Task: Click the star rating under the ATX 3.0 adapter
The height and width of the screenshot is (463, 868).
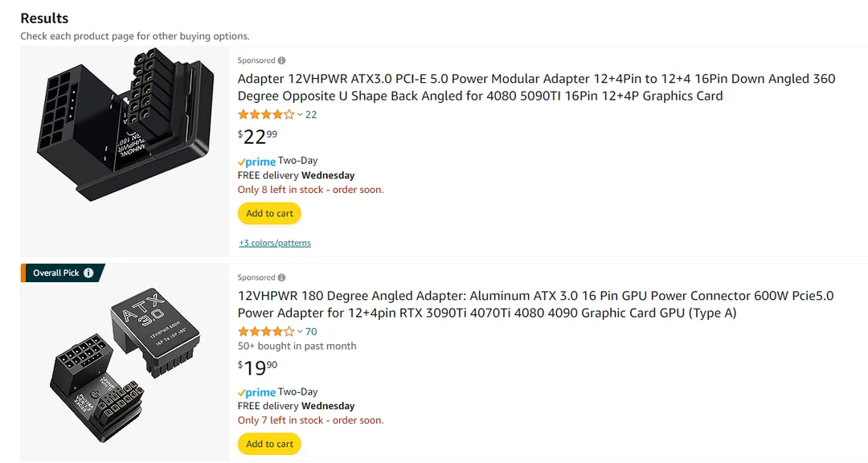Action: [264, 330]
